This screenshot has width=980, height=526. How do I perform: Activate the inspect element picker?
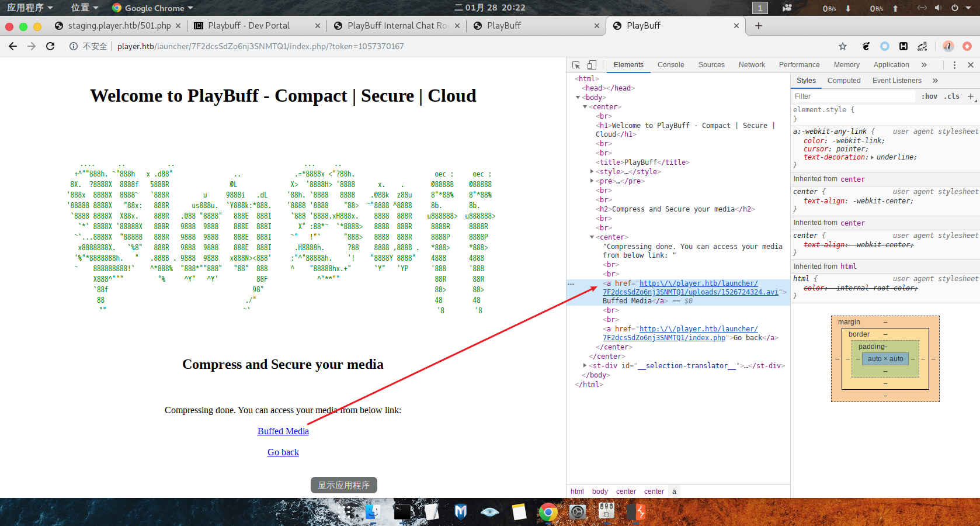pos(576,65)
